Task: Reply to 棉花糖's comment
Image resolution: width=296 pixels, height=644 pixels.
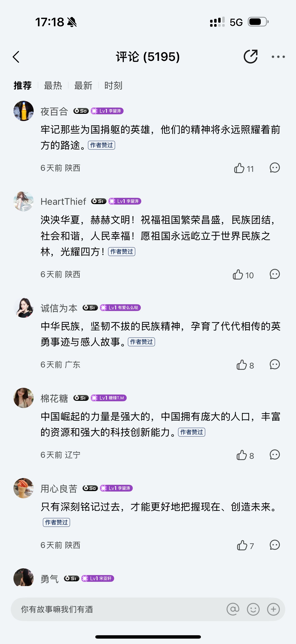Action: (x=274, y=455)
